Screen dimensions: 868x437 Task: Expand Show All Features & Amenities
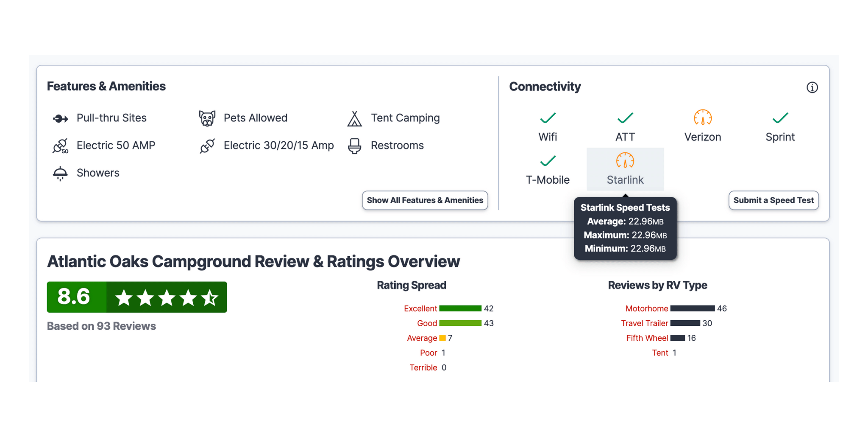click(x=425, y=200)
